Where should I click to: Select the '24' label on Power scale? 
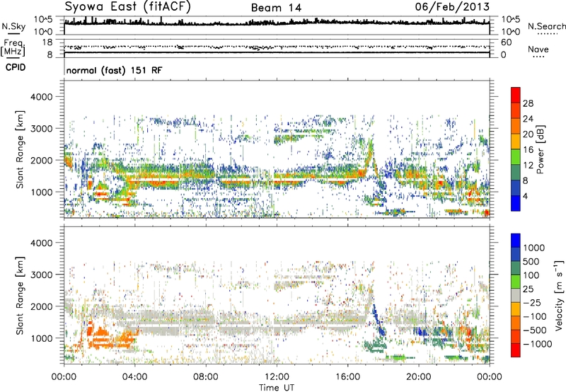tap(528, 119)
